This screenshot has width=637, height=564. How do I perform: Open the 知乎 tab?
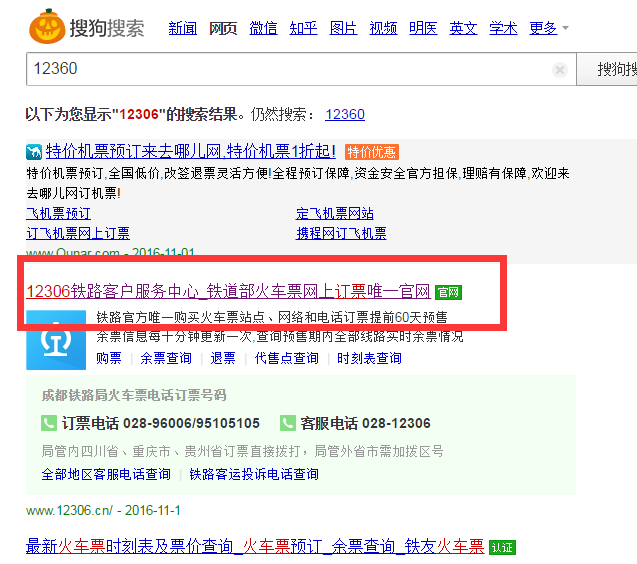tap(303, 28)
